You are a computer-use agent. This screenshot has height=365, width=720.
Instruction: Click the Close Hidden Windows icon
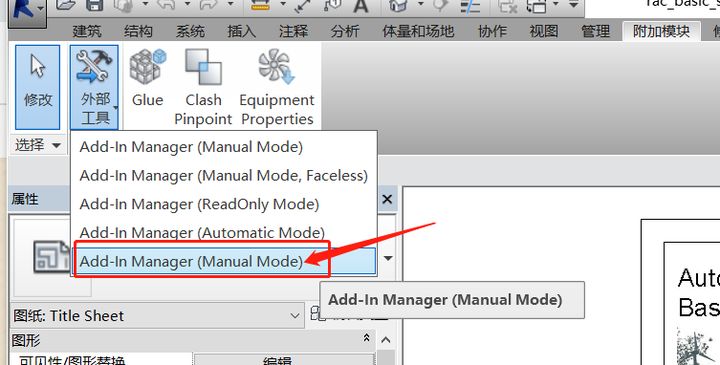point(508,6)
